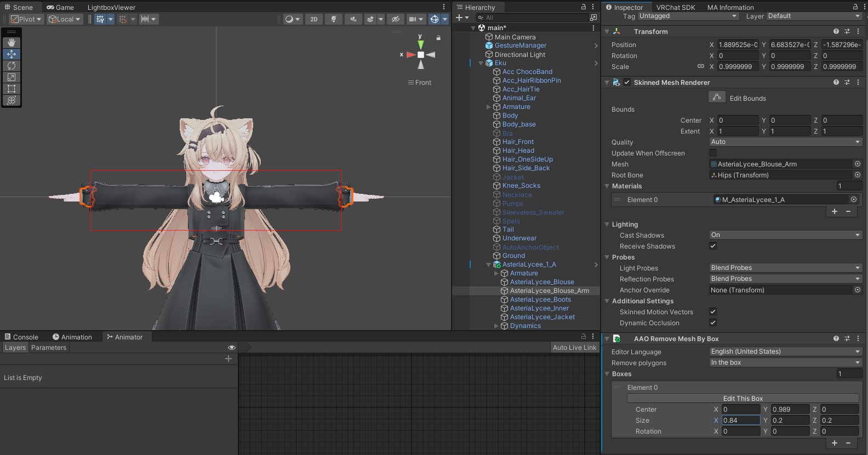Add a material with plus button
The width and height of the screenshot is (868, 455).
coord(835,211)
